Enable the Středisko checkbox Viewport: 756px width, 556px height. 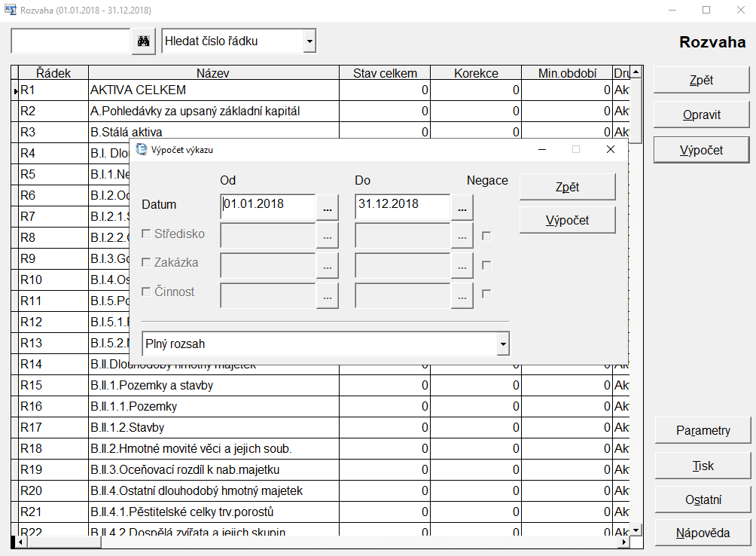click(146, 234)
